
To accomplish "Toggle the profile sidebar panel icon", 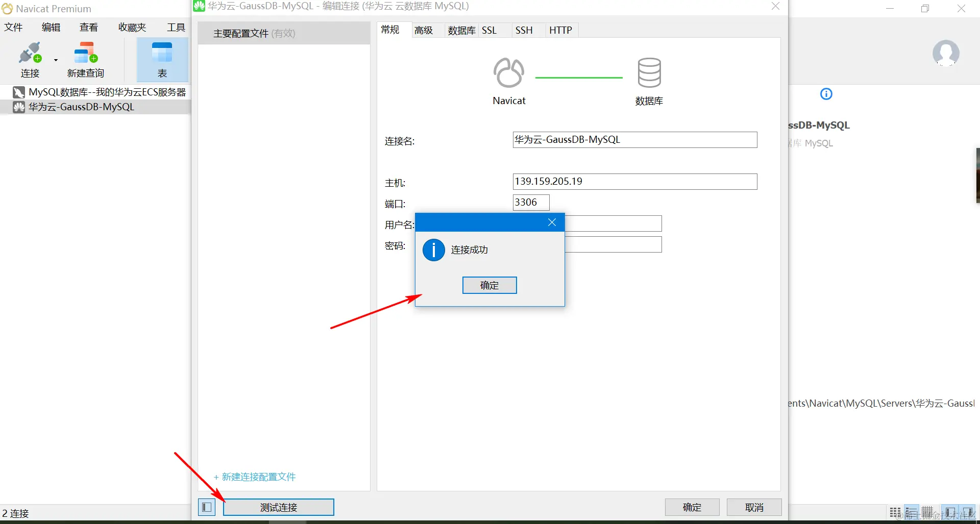I will 207,507.
